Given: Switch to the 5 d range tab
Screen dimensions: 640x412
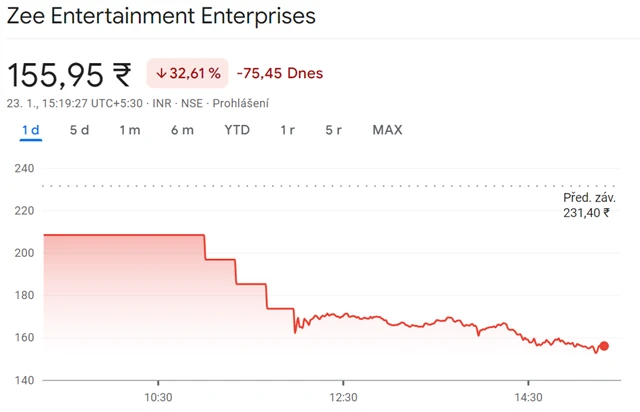Looking at the screenshot, I should [79, 130].
